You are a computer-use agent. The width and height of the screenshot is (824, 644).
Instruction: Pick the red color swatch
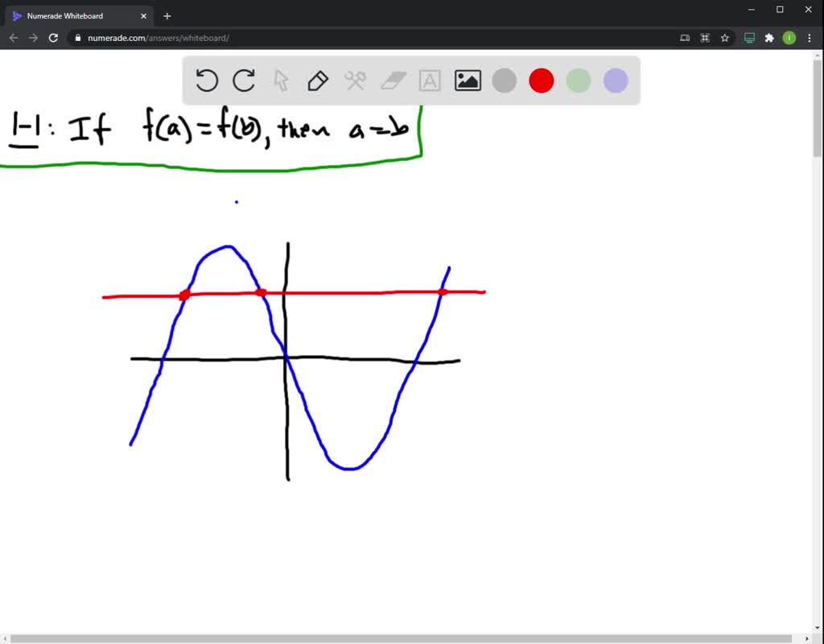click(x=542, y=80)
